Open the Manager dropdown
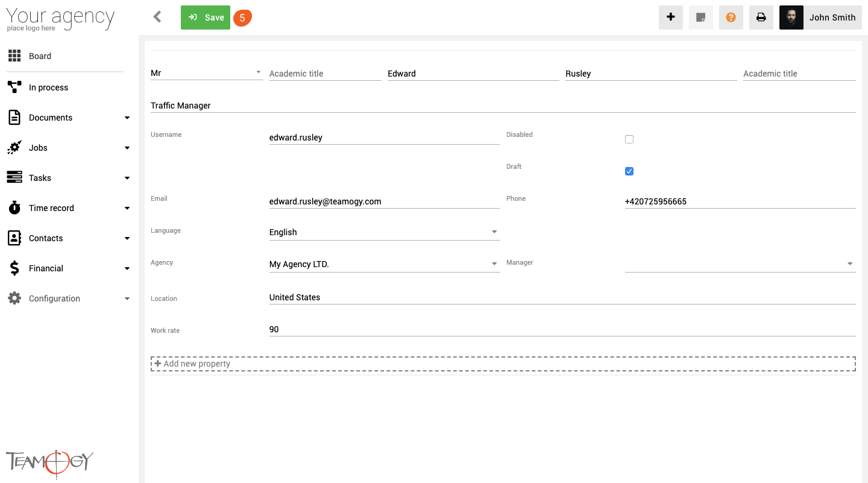The height and width of the screenshot is (483, 868). tap(740, 264)
